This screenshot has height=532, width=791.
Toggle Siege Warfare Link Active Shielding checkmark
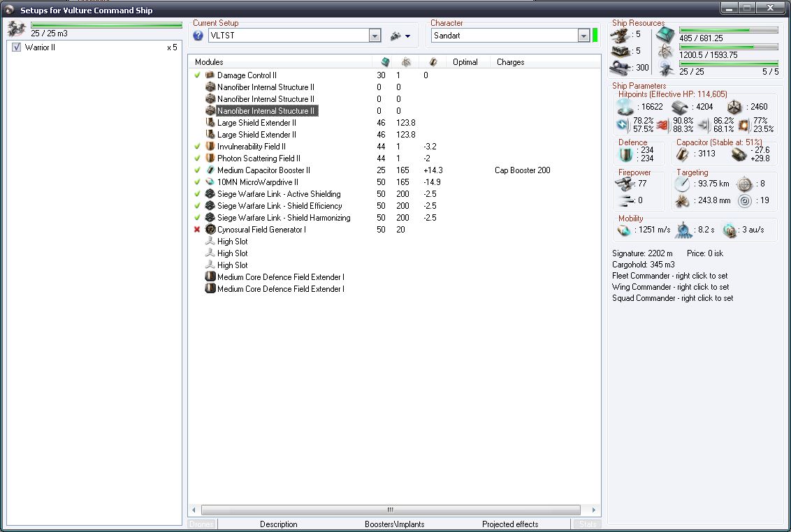197,193
